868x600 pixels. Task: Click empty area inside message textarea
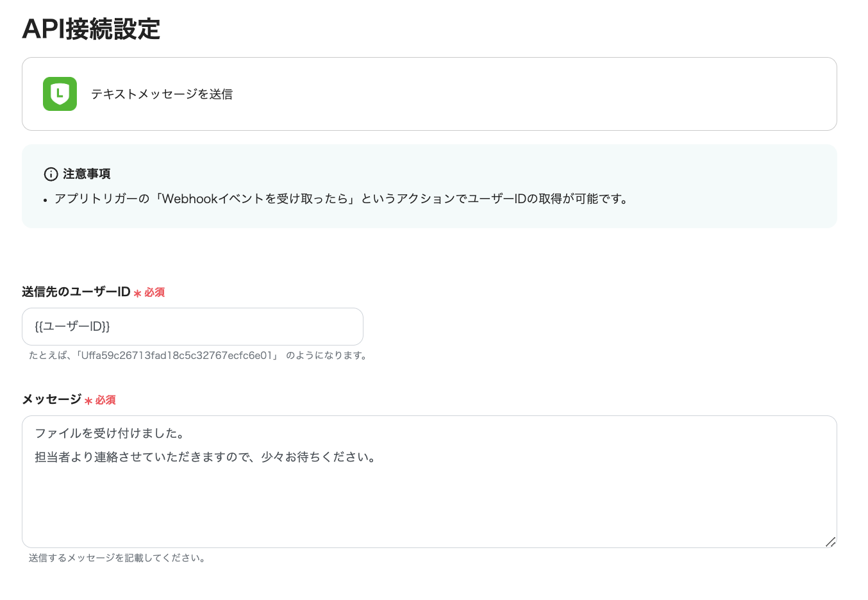click(x=430, y=506)
